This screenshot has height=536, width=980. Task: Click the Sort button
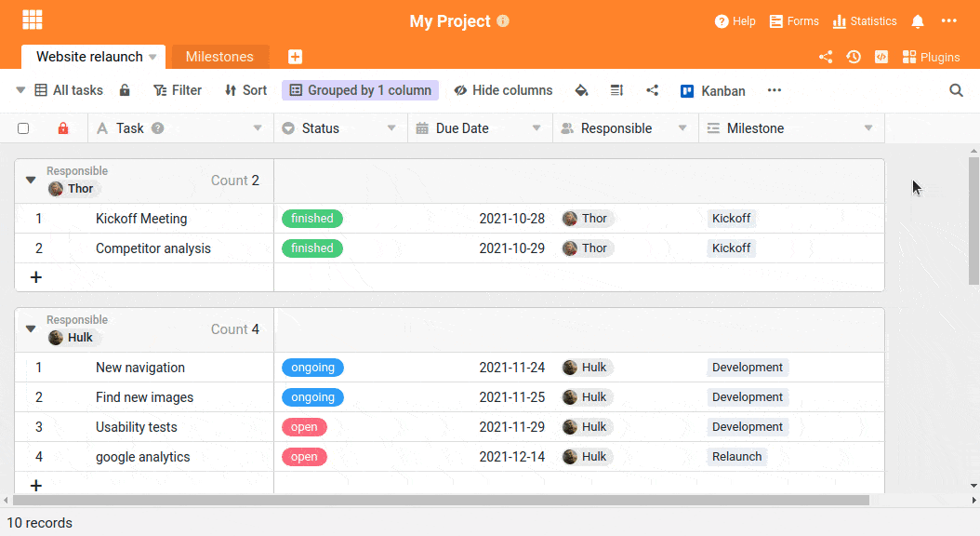245,90
